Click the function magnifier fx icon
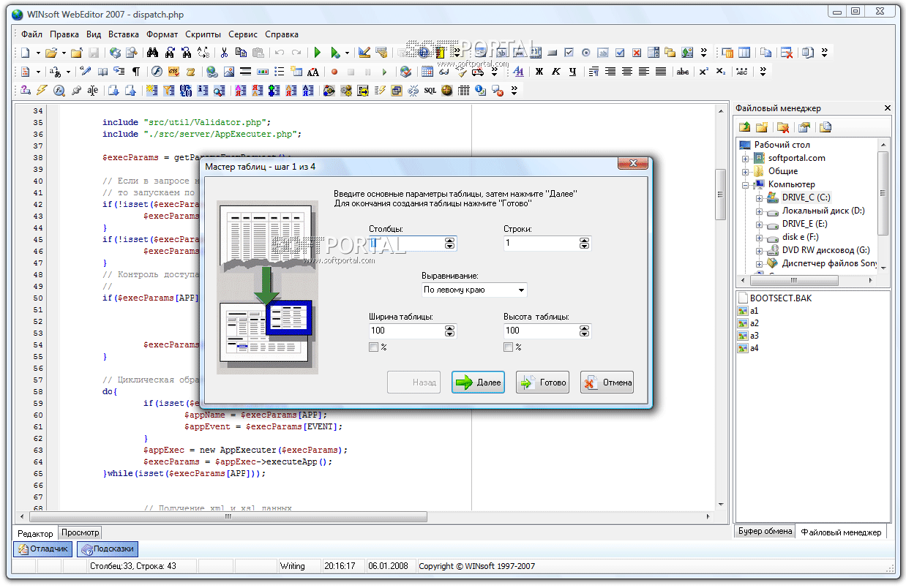The image size is (906, 588). [x=59, y=91]
